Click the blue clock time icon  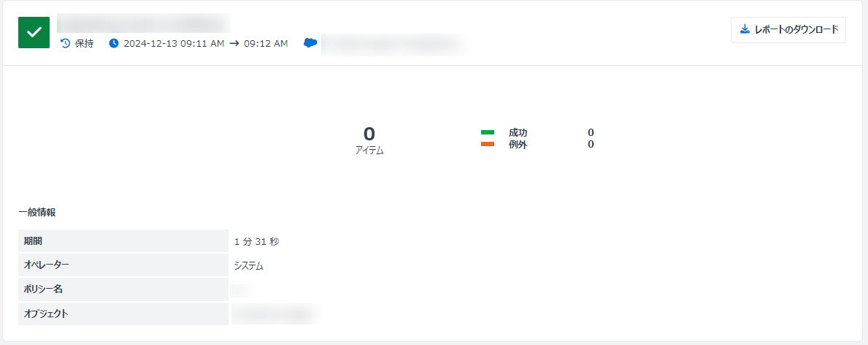[114, 43]
